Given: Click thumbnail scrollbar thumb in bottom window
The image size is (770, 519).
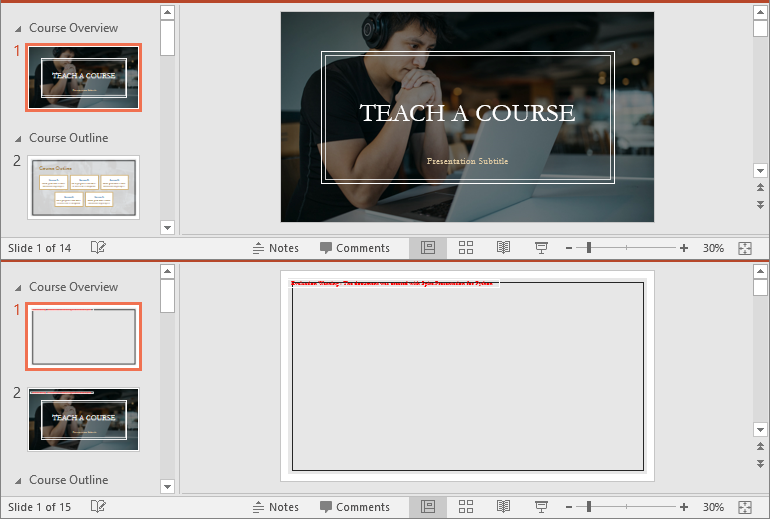Looking at the screenshot, I should [167, 296].
